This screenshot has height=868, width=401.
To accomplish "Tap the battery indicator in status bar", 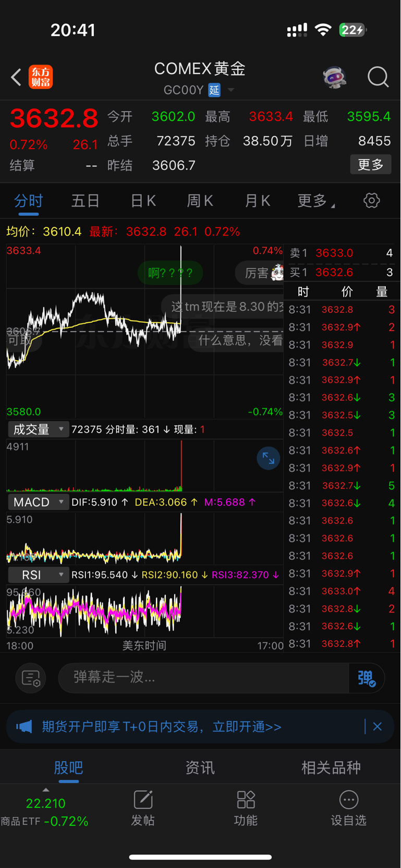I will pos(353,30).
